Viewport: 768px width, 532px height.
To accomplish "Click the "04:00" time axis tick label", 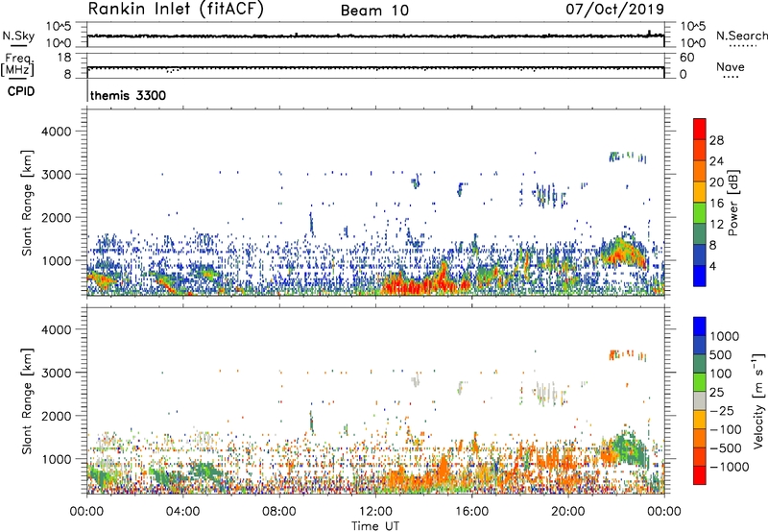I will coord(182,512).
